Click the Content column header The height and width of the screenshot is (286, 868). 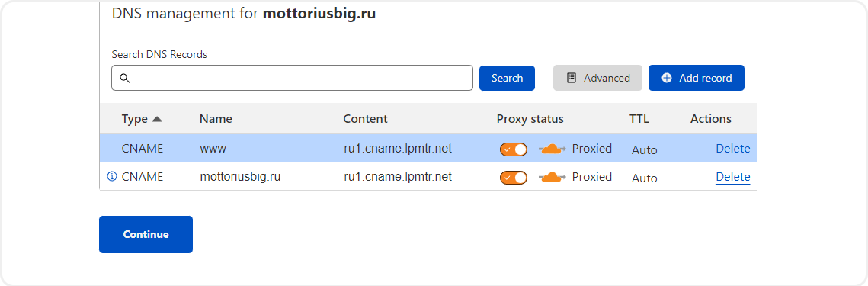(365, 119)
